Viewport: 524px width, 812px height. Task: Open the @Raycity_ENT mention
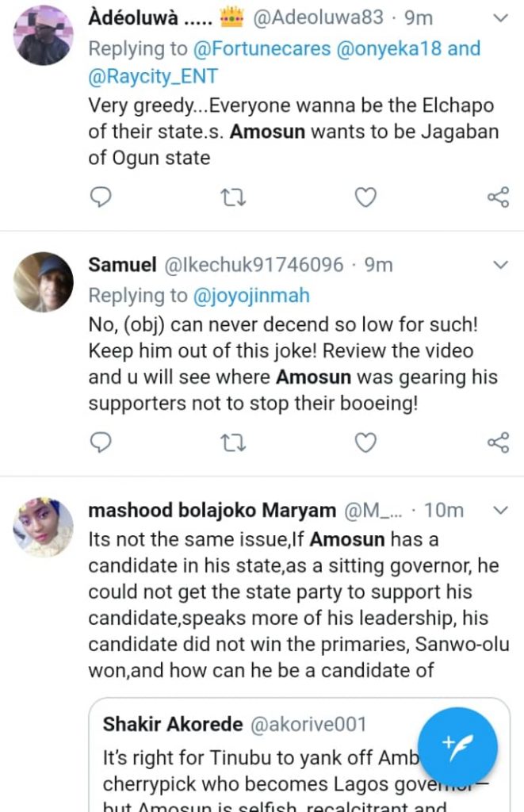(x=153, y=76)
